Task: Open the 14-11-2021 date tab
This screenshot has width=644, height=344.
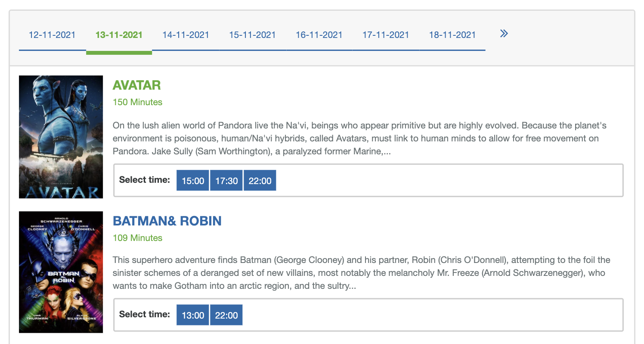Action: click(x=186, y=35)
